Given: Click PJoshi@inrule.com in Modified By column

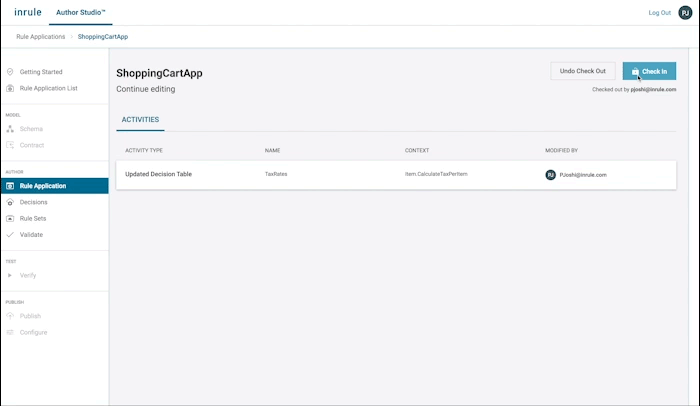Looking at the screenshot, I should click(x=583, y=175).
